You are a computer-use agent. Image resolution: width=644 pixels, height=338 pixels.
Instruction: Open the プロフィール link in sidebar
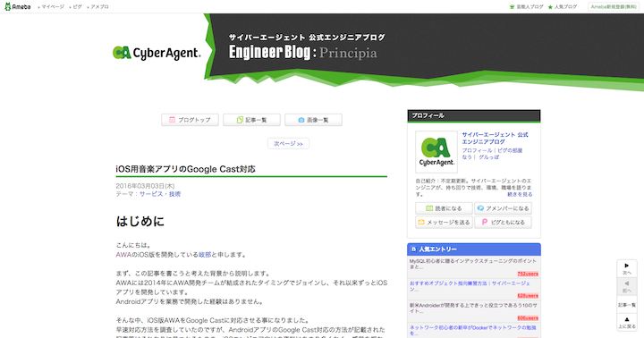477,151
